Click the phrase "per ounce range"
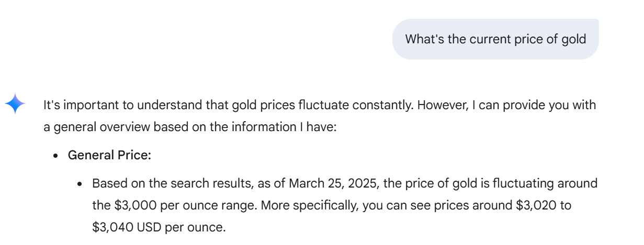Image resolution: width=644 pixels, height=245 pixels. click(x=209, y=205)
